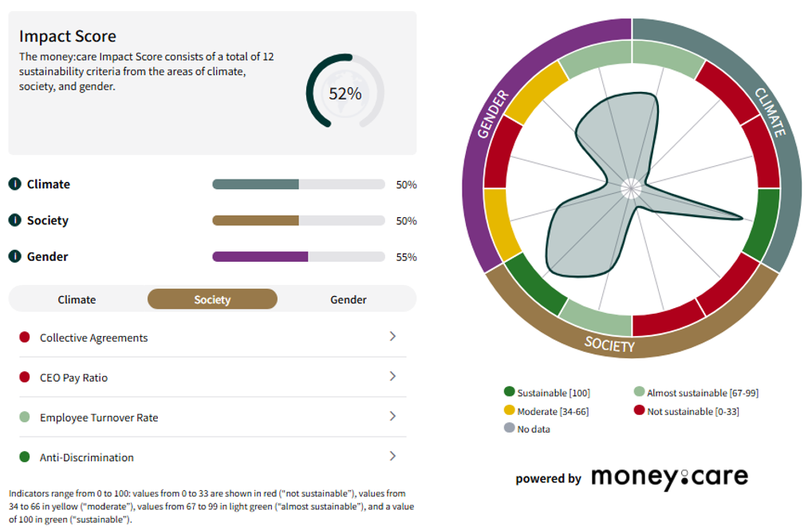The width and height of the screenshot is (812, 530).
Task: Toggle the No data legend entry
Action: click(x=527, y=429)
